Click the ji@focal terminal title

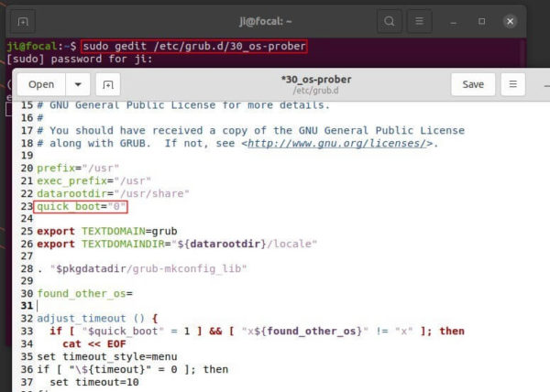pyautogui.click(x=266, y=21)
